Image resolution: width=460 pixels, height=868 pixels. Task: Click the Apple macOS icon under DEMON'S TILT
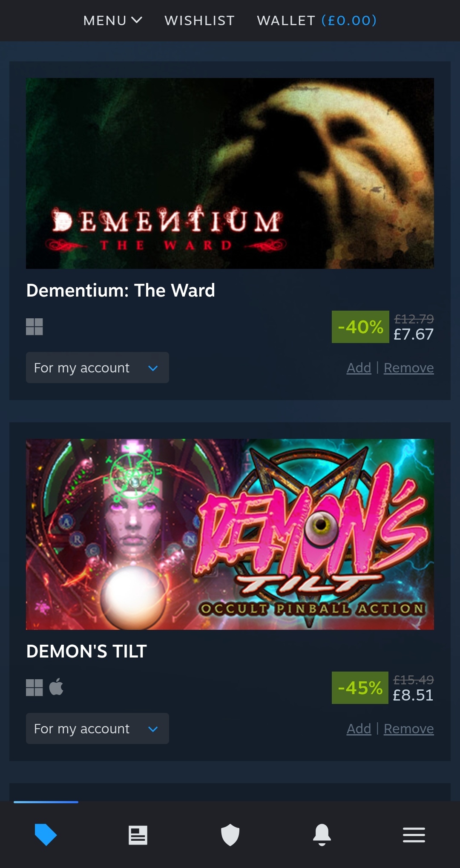tap(56, 687)
